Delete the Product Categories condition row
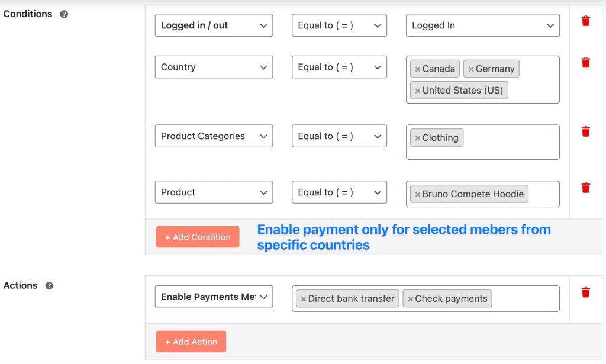This screenshot has height=364, width=606. pyautogui.click(x=585, y=131)
